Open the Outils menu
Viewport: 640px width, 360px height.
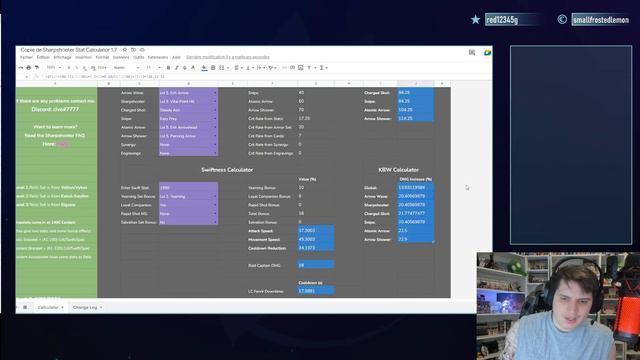[138, 58]
